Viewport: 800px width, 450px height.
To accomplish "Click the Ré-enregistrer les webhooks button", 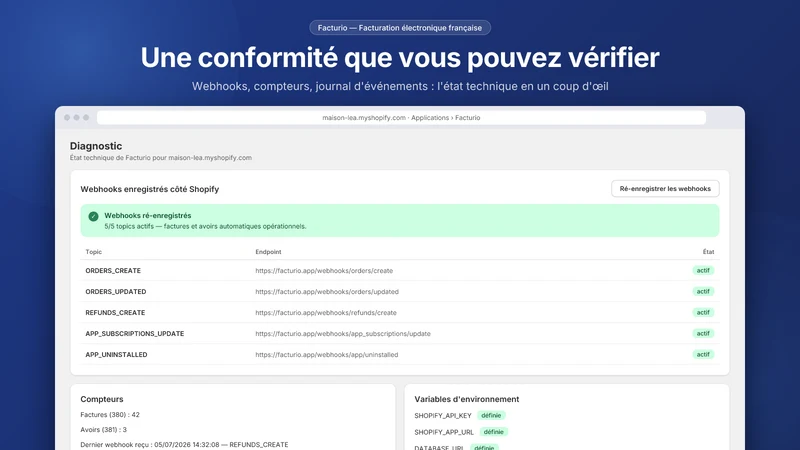I will (x=665, y=189).
